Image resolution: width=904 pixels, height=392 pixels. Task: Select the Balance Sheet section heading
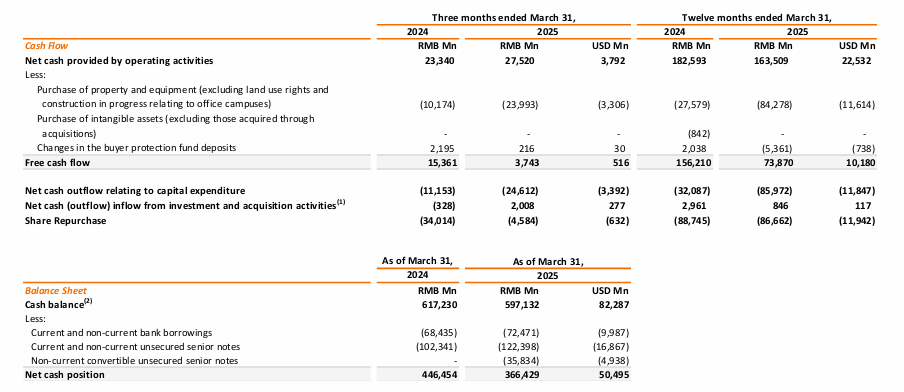click(56, 291)
